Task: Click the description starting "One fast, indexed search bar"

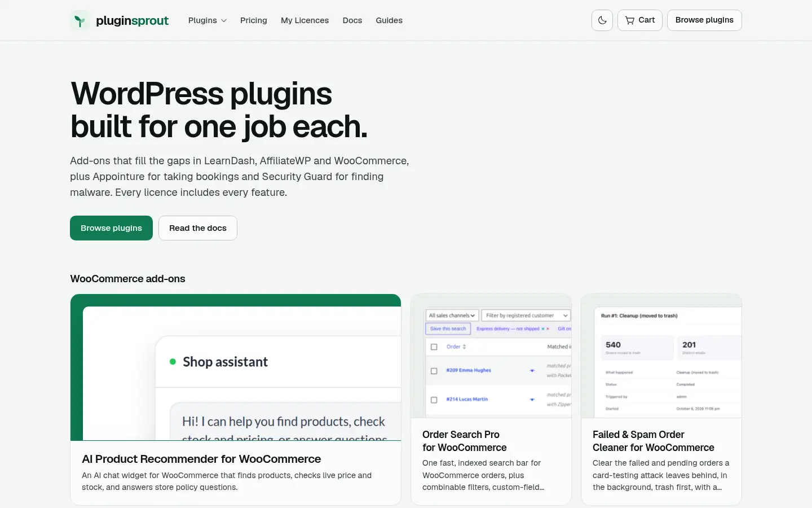Action: pos(483,475)
